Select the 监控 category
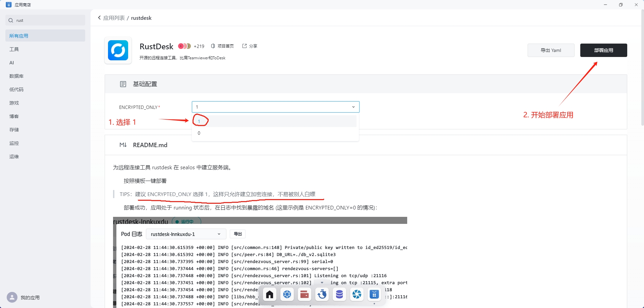This screenshot has width=644, height=308. 45,143
